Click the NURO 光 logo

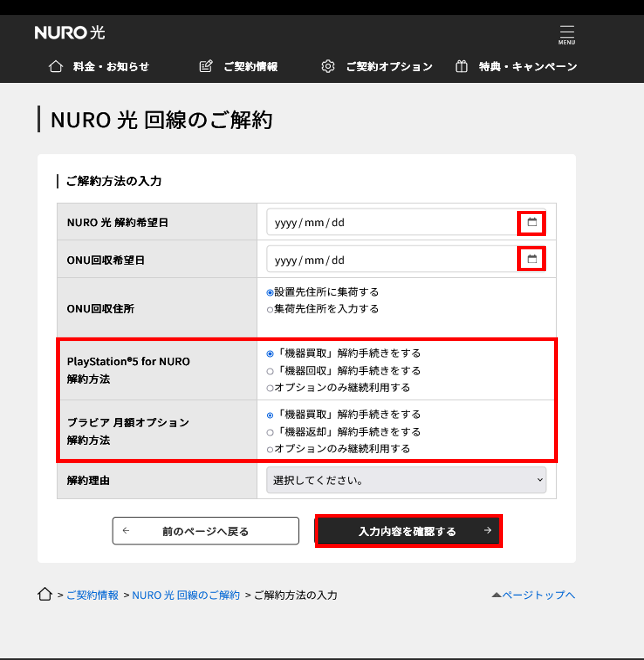(70, 33)
